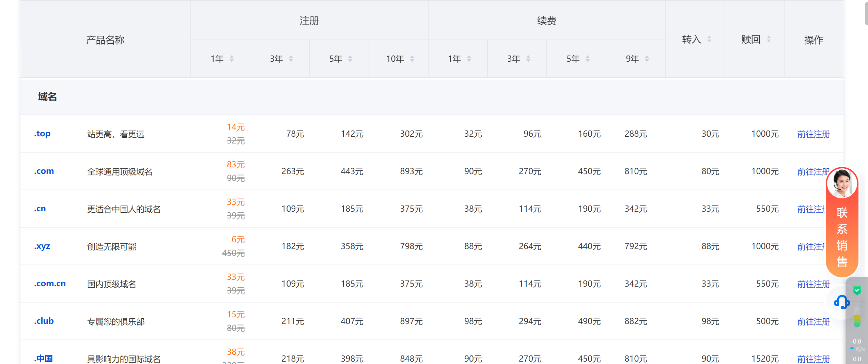Click 前往注册 for .中国
868x364 pixels.
pyautogui.click(x=813, y=359)
